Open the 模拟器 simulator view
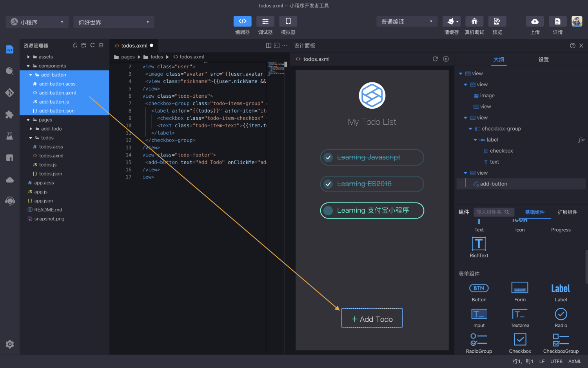 pyautogui.click(x=288, y=21)
